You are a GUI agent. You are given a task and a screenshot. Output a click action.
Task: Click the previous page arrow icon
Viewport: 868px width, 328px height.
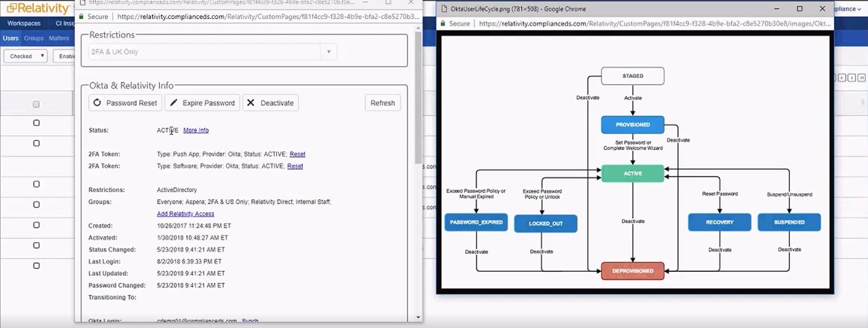[842, 78]
